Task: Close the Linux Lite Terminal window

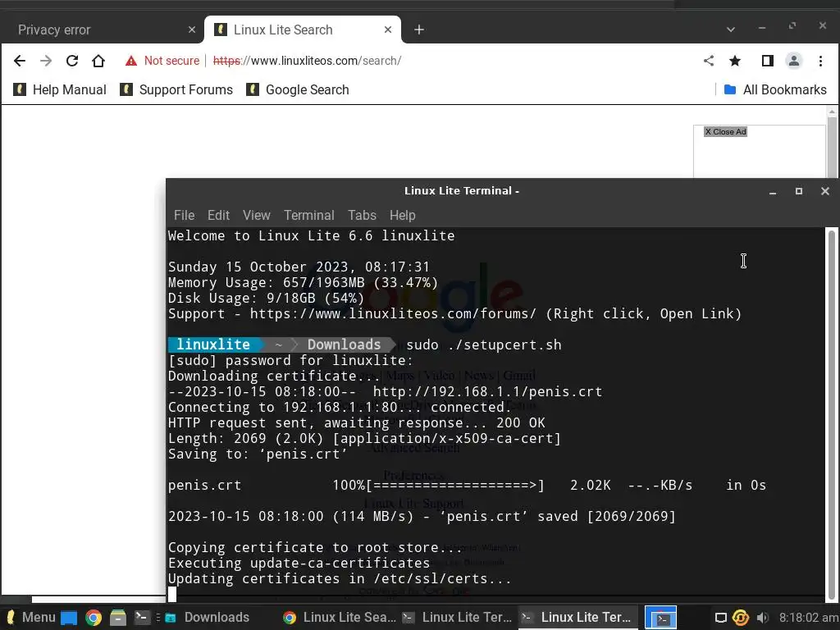Action: click(825, 191)
